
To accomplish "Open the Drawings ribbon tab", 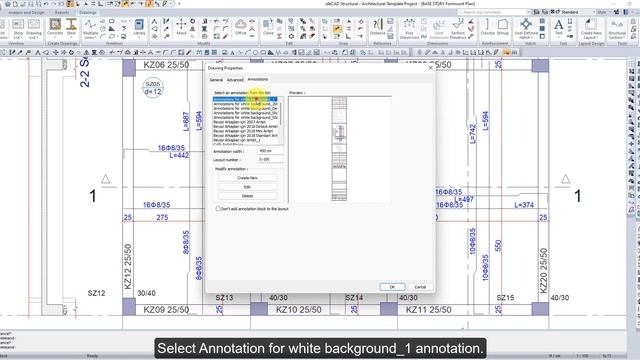I will point(87,13).
